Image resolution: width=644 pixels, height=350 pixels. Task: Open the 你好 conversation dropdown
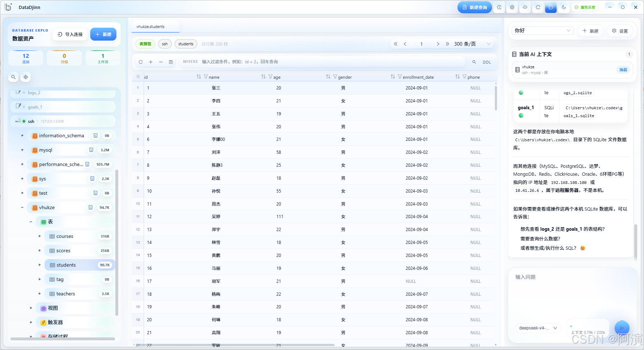click(x=542, y=31)
